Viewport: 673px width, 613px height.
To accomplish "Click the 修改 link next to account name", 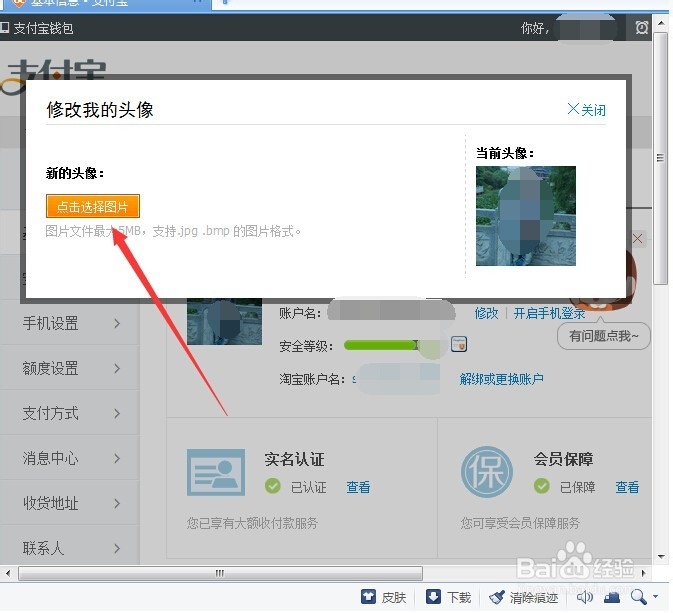I will pos(486,313).
